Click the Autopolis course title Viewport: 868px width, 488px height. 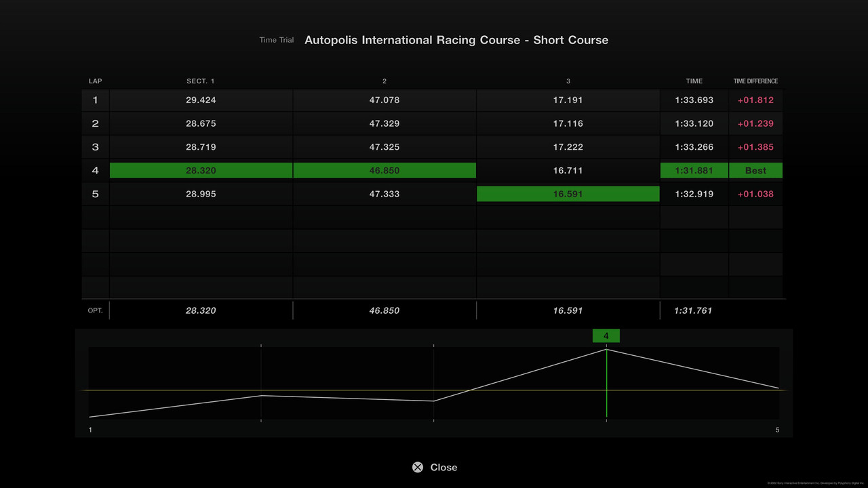pos(456,40)
